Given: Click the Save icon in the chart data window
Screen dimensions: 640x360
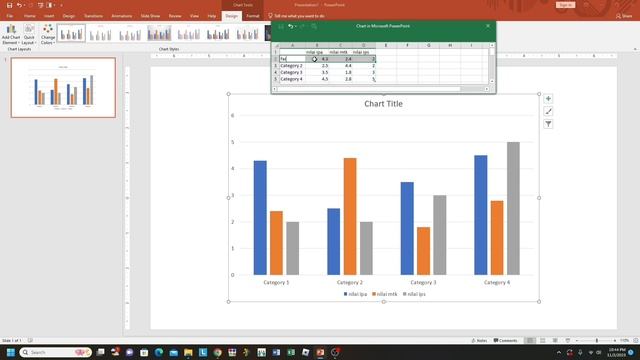Looking at the screenshot, I should click(281, 26).
